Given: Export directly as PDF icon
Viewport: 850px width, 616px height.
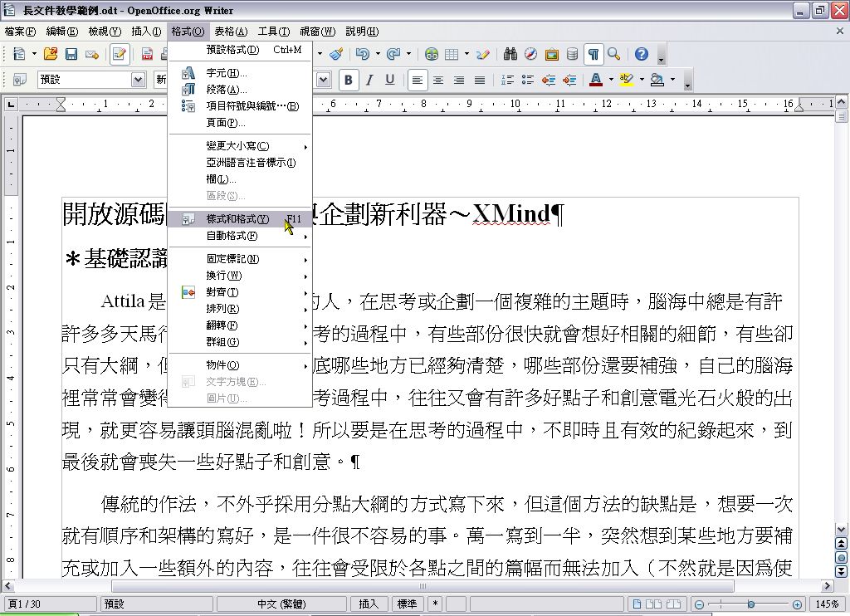Looking at the screenshot, I should click(x=148, y=54).
